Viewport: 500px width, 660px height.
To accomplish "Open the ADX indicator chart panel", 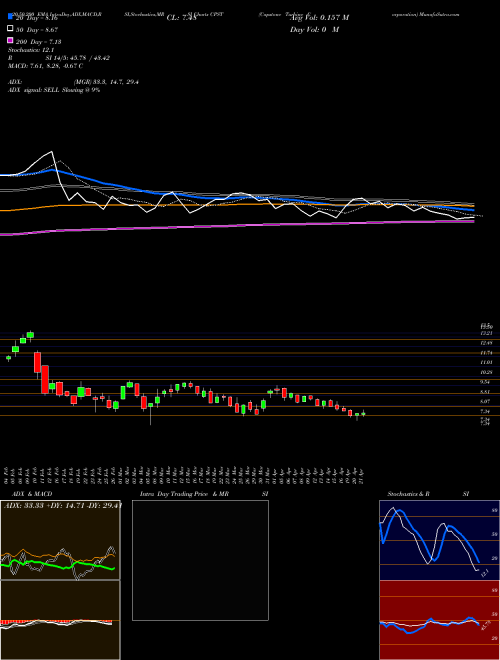I will [60, 540].
